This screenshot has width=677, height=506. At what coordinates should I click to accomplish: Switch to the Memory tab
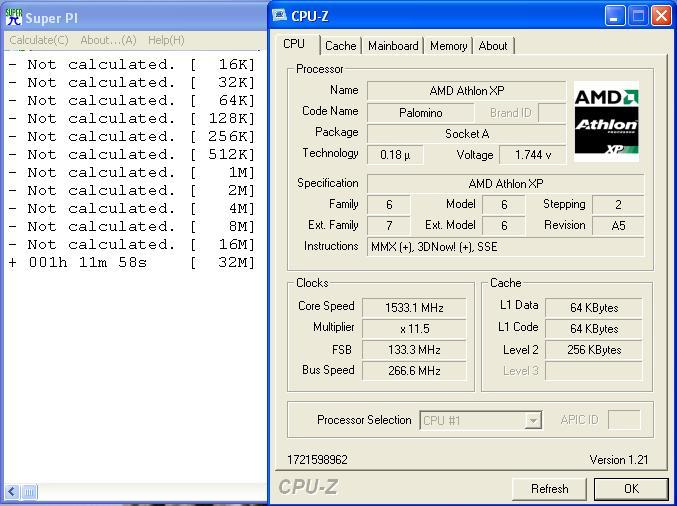[x=449, y=46]
